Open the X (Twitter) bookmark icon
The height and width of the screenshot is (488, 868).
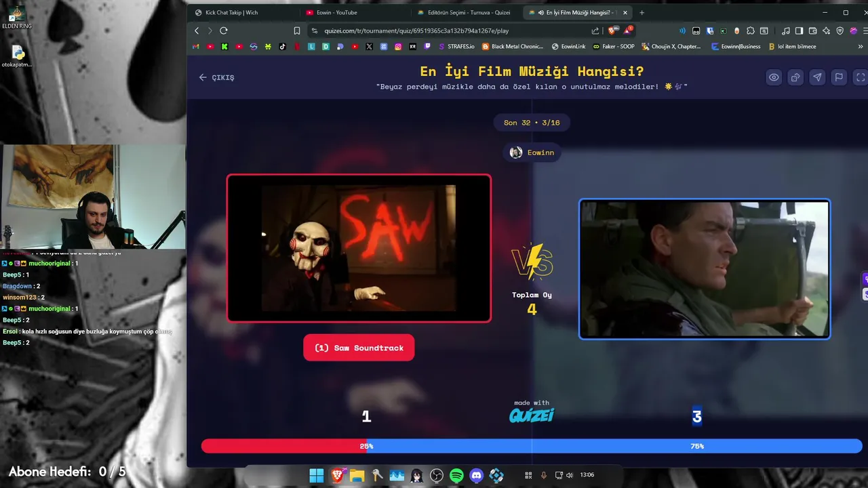tap(369, 47)
